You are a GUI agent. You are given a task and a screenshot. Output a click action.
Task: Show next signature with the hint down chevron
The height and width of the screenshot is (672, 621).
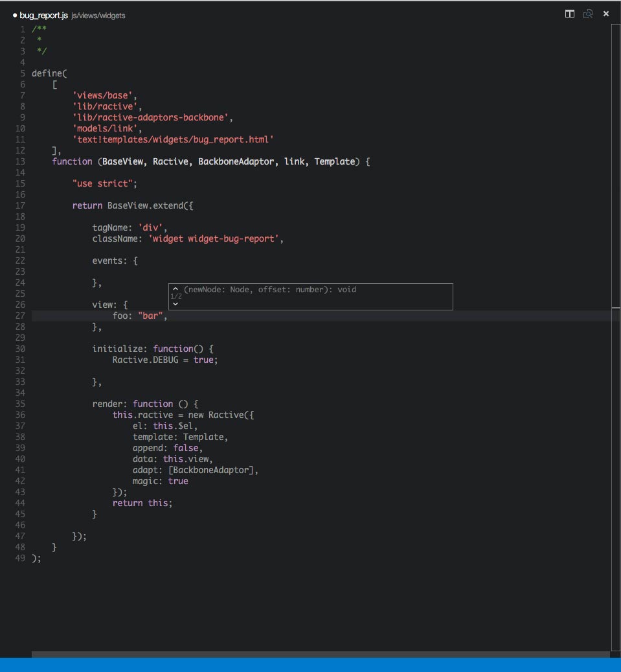point(175,304)
